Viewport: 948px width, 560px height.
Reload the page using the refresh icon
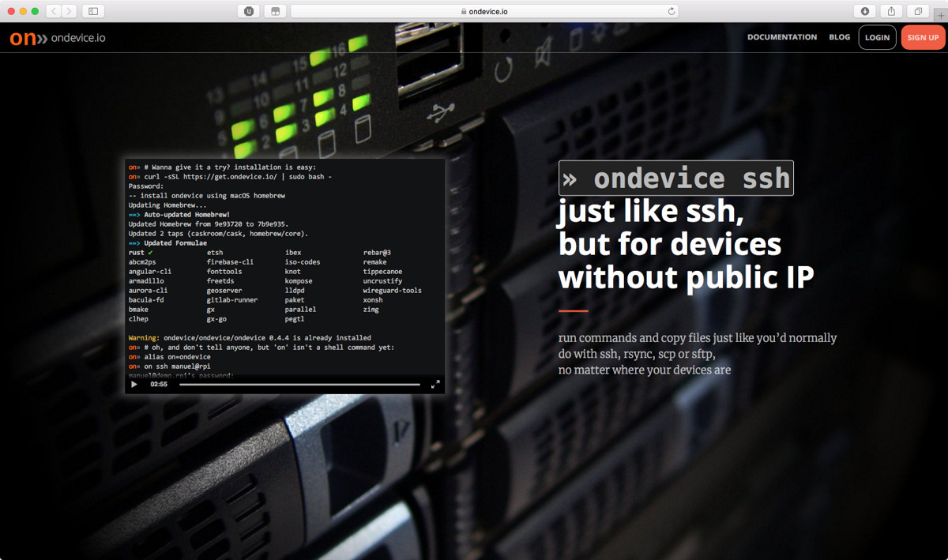(x=671, y=11)
